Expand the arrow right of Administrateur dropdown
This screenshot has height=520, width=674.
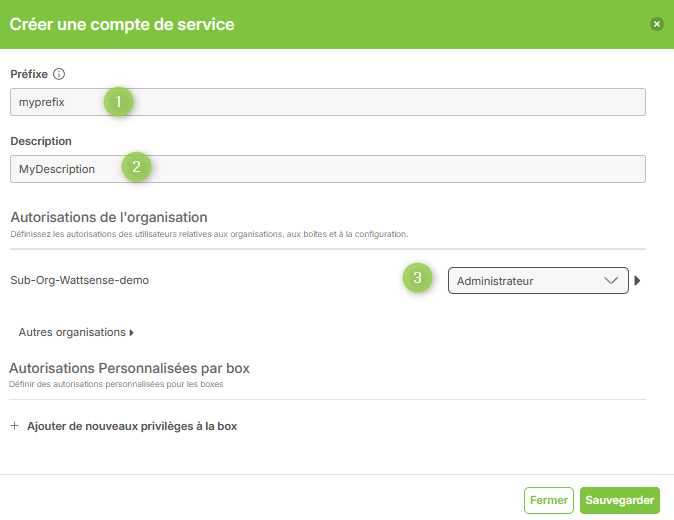pos(637,281)
